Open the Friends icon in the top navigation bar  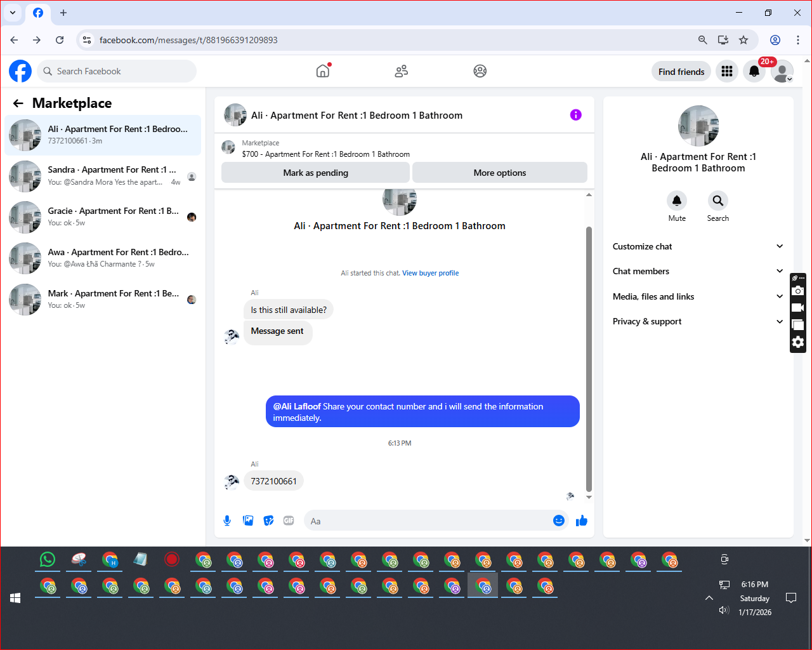[401, 71]
